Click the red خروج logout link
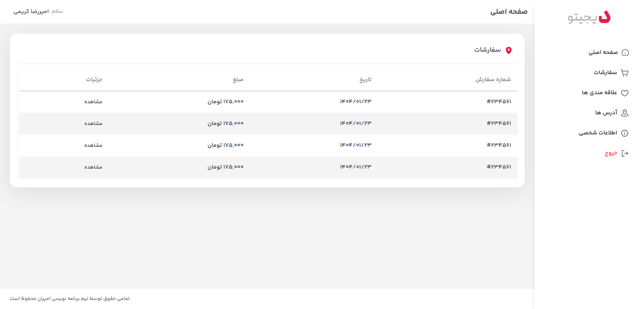Viewport: 644px width, 309px height. coord(611,153)
